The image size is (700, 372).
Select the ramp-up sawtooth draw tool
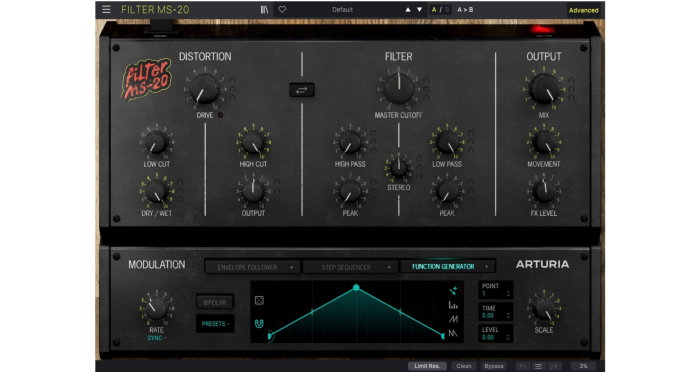[453, 319]
